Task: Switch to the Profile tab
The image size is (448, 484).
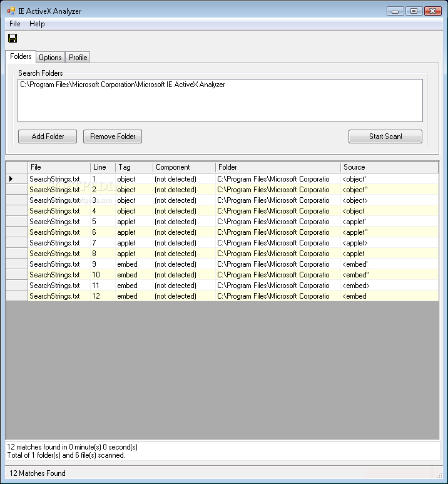Action: 78,58
